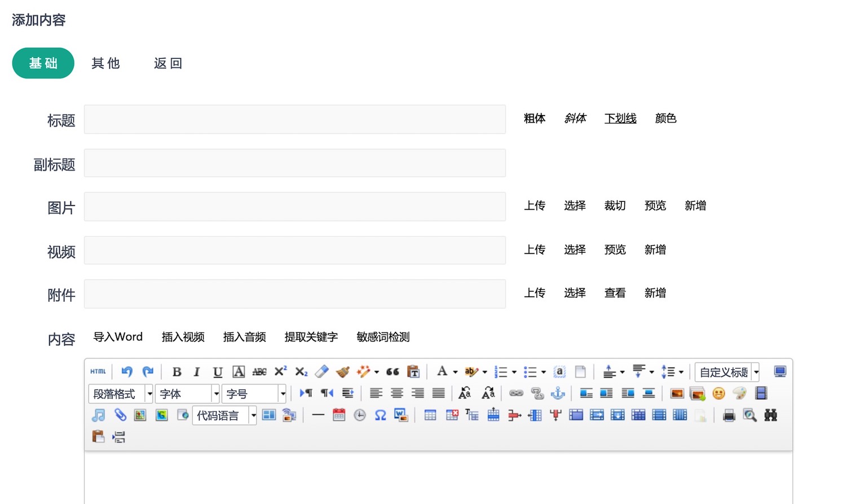Select the 基础 tab
Image resolution: width=846 pixels, height=504 pixels.
pos(43,63)
